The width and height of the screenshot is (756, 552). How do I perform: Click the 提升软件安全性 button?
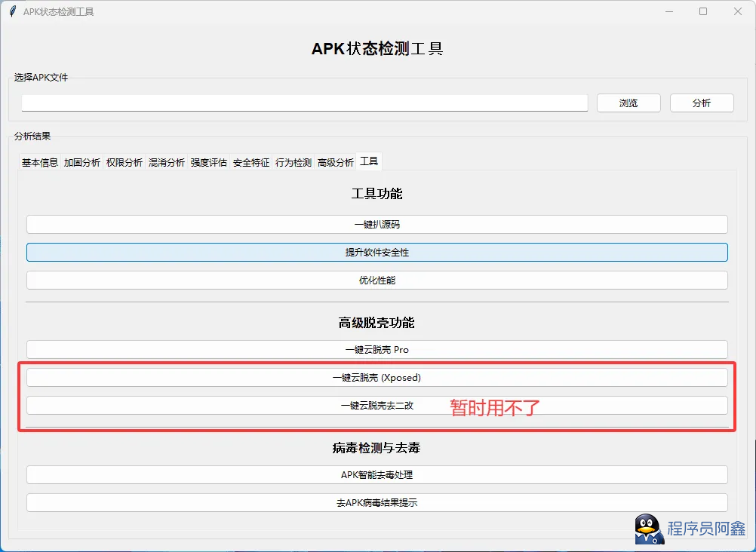click(376, 252)
